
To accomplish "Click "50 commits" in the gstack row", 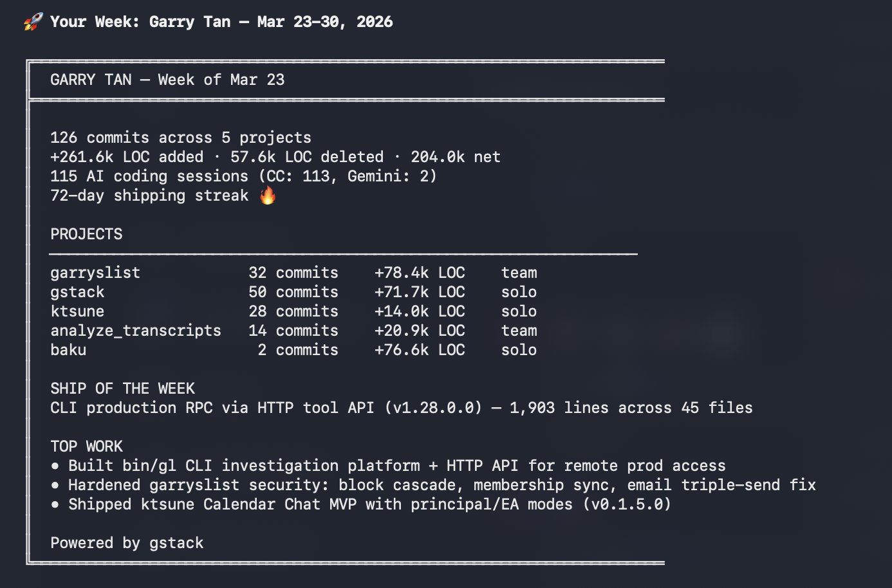I will pyautogui.click(x=293, y=292).
